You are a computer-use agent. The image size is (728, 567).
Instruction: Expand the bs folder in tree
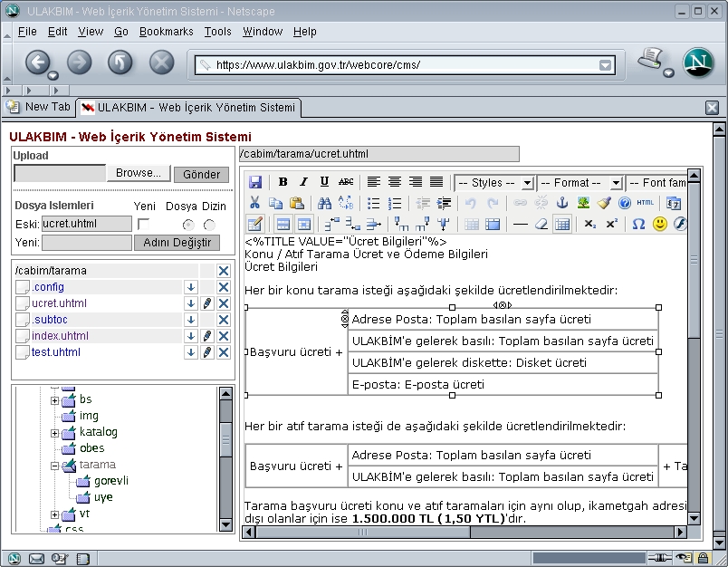pyautogui.click(x=55, y=400)
